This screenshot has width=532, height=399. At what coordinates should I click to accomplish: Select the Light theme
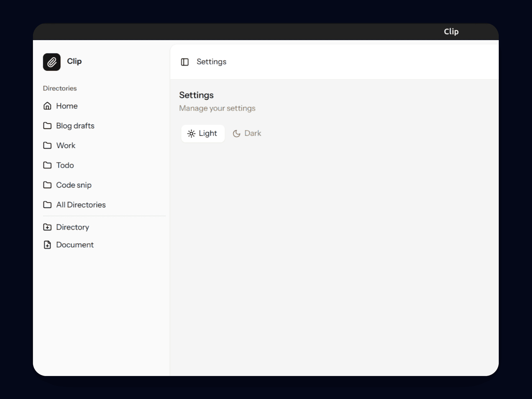[203, 133]
